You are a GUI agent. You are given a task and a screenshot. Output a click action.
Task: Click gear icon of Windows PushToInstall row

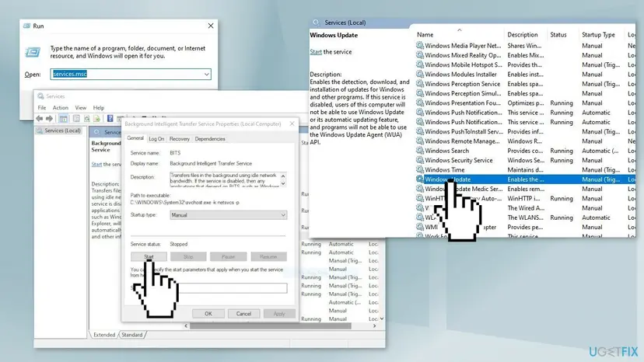[419, 131]
